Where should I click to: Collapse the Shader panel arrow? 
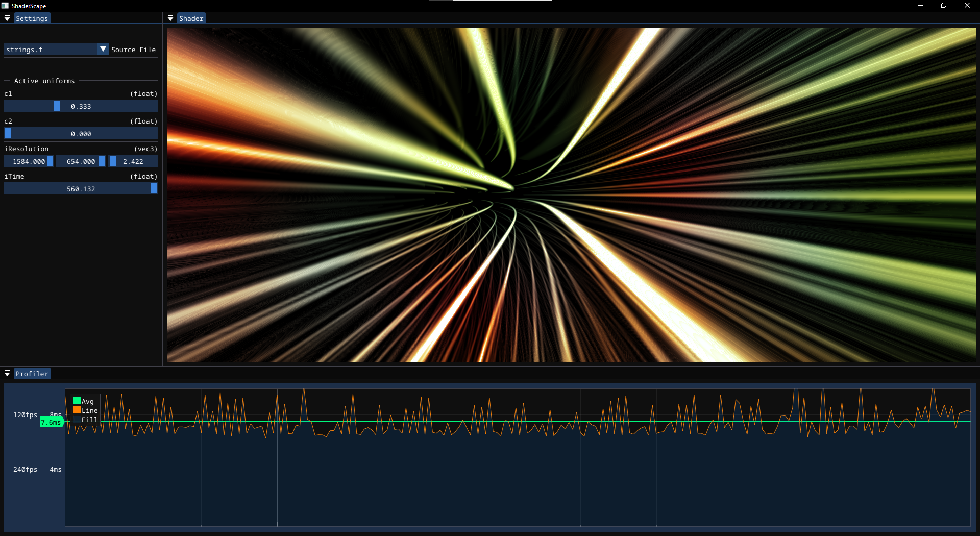(170, 18)
